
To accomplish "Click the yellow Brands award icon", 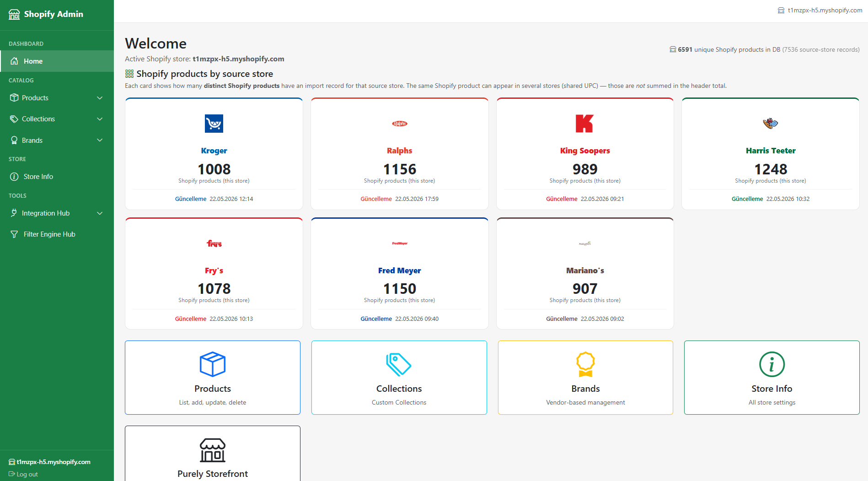I will click(585, 364).
